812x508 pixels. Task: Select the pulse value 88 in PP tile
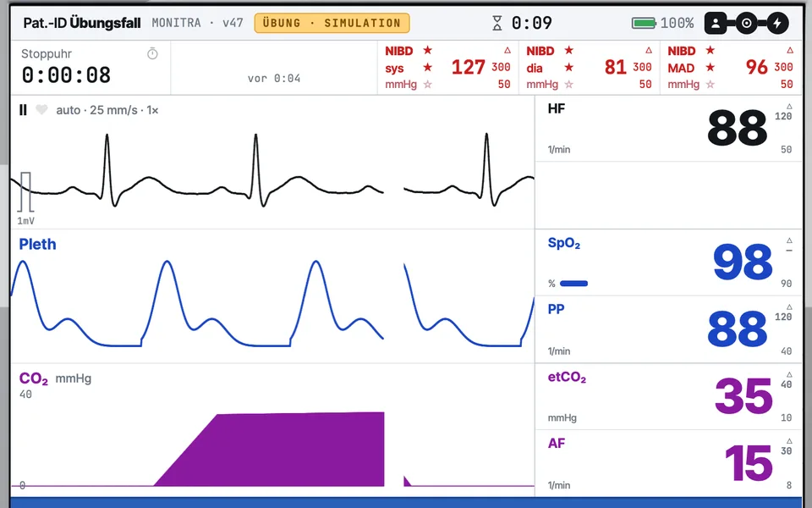pos(737,329)
